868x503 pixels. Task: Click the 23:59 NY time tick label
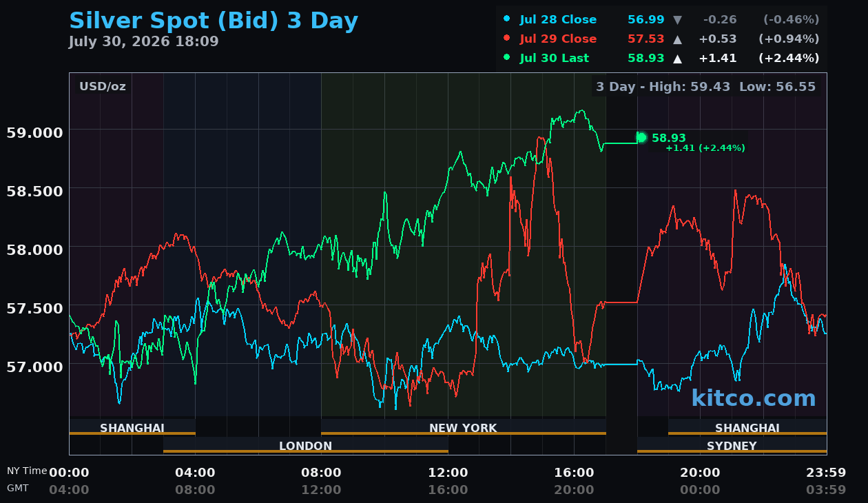826,473
